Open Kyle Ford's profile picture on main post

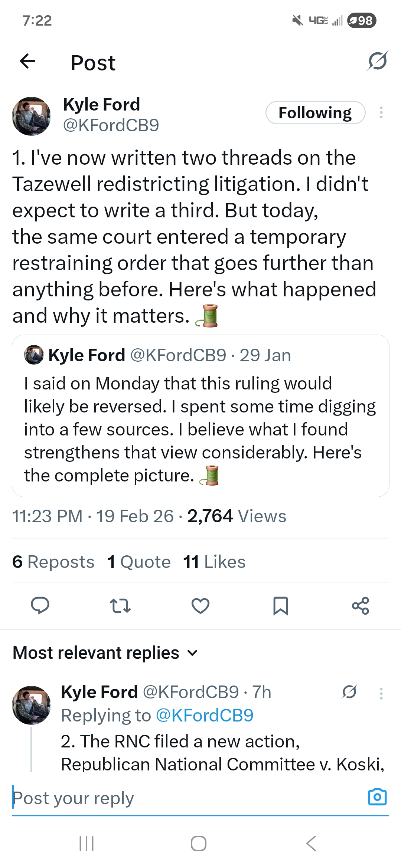point(32,116)
